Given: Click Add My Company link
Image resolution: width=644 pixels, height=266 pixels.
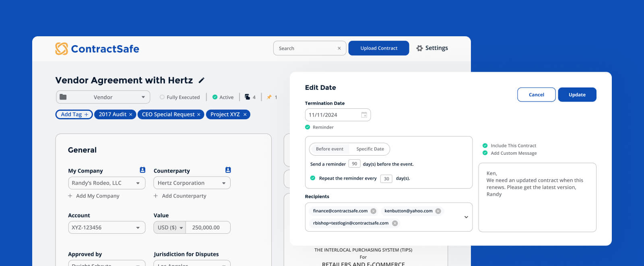Looking at the screenshot, I should coord(98,196).
